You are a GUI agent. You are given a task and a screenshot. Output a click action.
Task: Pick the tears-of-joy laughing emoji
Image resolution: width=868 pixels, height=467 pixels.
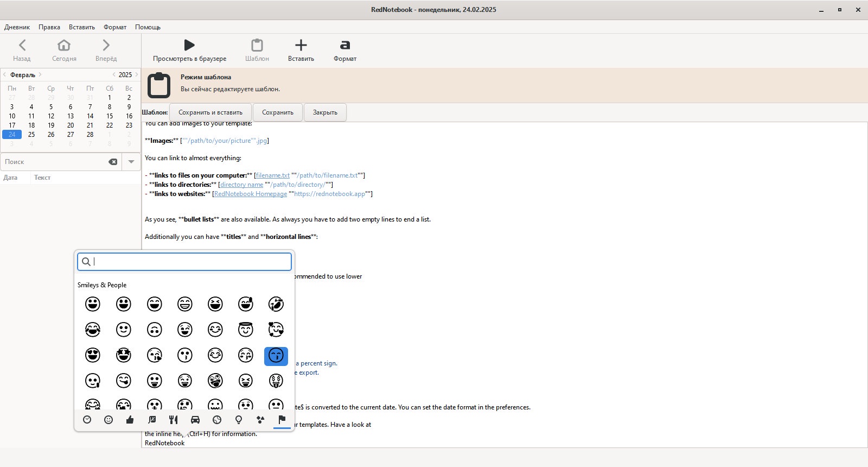point(93,329)
